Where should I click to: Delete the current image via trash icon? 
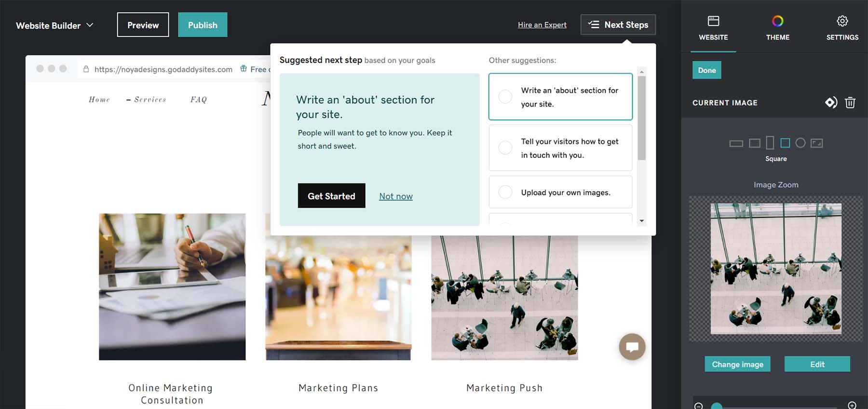pyautogui.click(x=850, y=102)
